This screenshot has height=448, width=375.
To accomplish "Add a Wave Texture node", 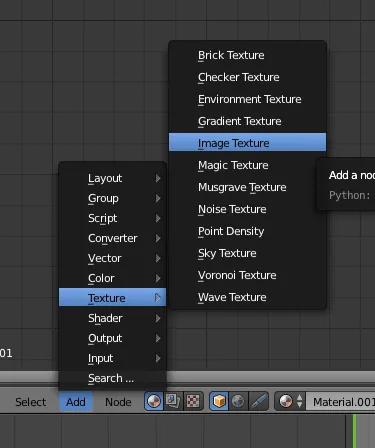I will [x=247, y=297].
